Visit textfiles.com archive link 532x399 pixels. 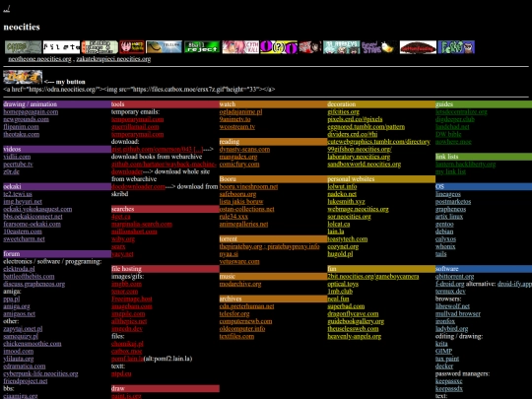coord(236,336)
